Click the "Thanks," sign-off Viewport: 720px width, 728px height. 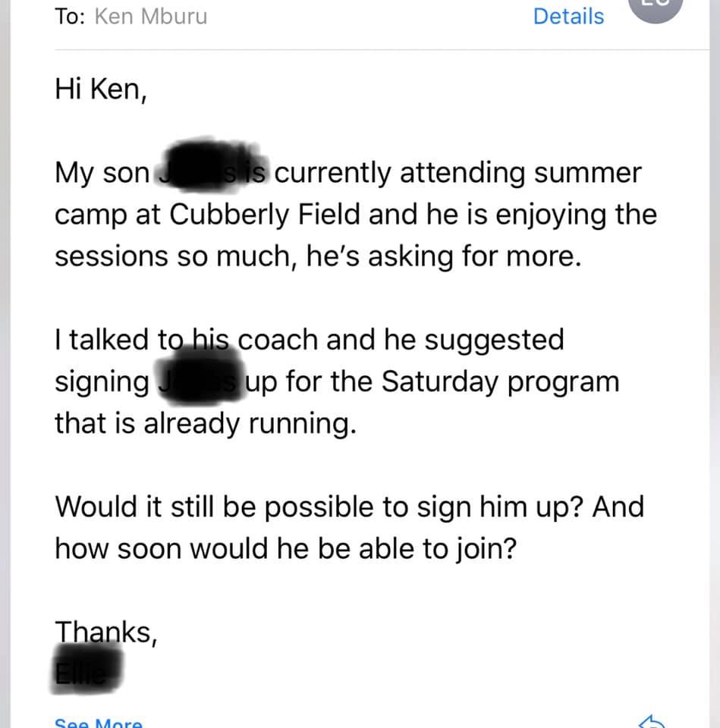(x=105, y=631)
